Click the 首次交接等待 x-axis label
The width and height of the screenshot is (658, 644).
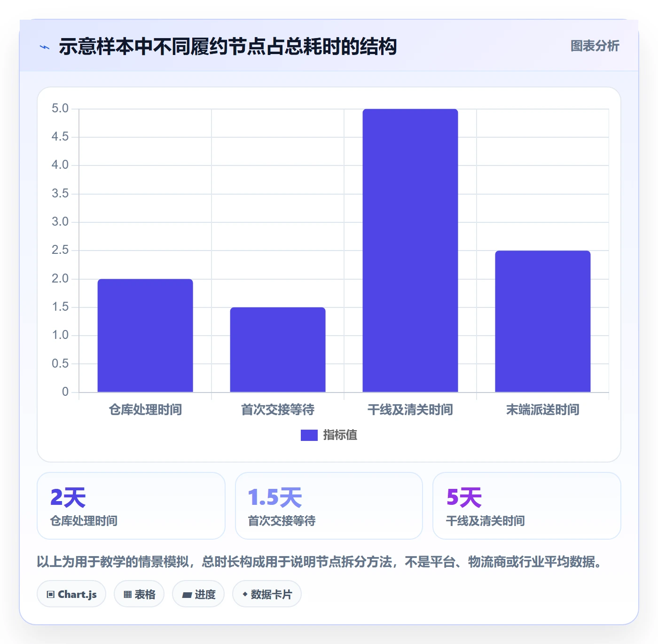tap(278, 410)
